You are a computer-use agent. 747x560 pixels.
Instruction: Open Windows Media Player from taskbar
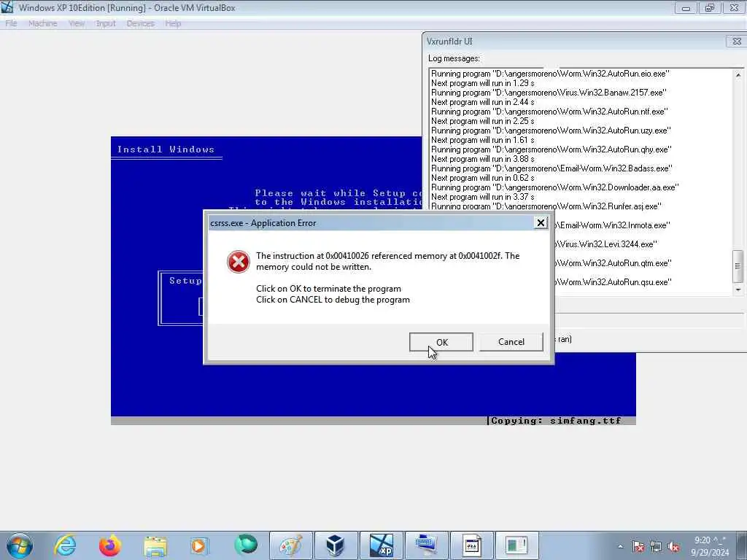(x=200, y=545)
